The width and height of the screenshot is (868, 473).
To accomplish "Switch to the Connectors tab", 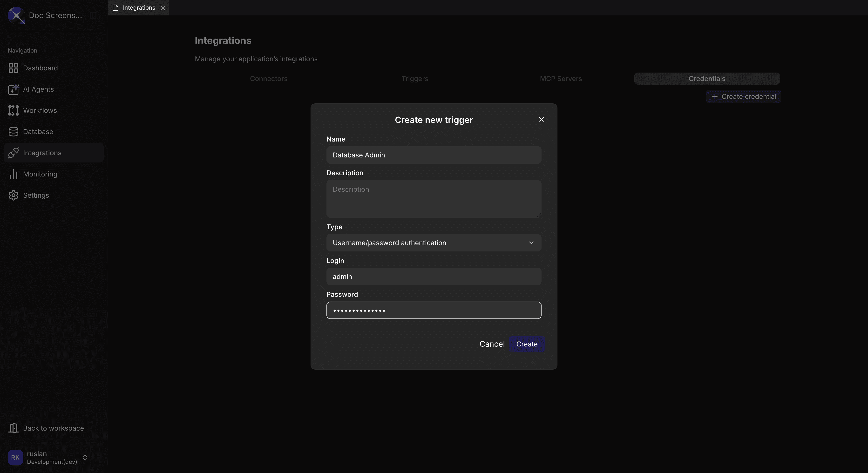I will [x=269, y=79].
